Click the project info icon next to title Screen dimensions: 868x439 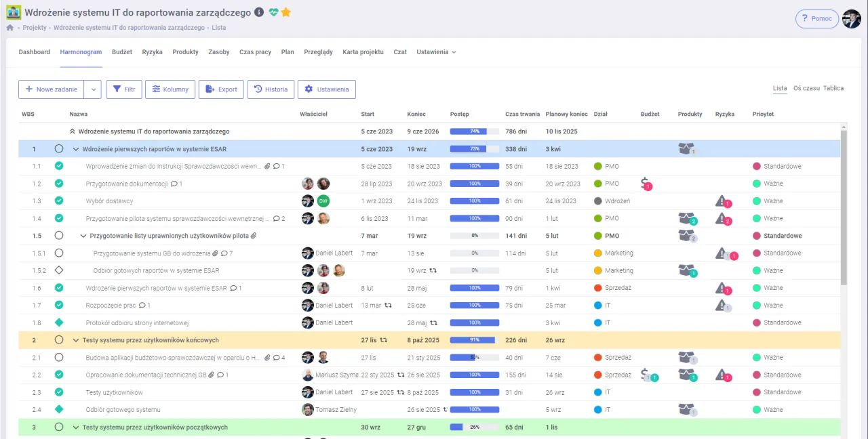pos(259,12)
